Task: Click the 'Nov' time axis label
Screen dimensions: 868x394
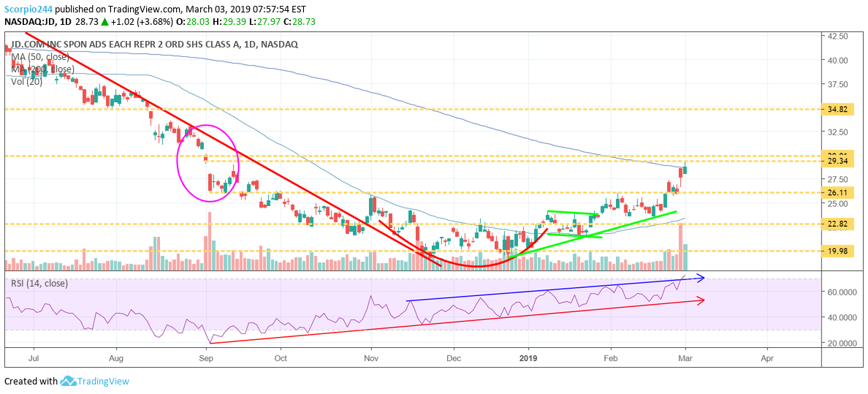Action: coord(371,358)
